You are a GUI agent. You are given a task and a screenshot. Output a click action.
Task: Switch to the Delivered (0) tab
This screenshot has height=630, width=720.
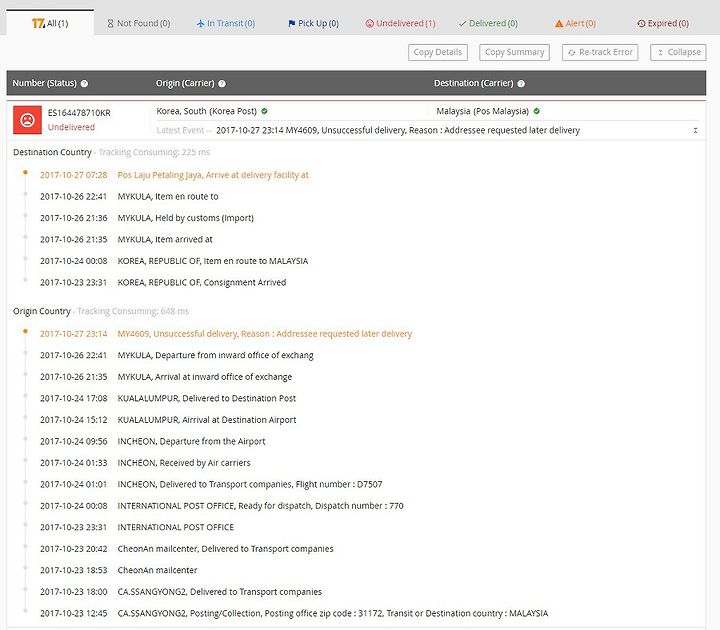click(x=488, y=23)
